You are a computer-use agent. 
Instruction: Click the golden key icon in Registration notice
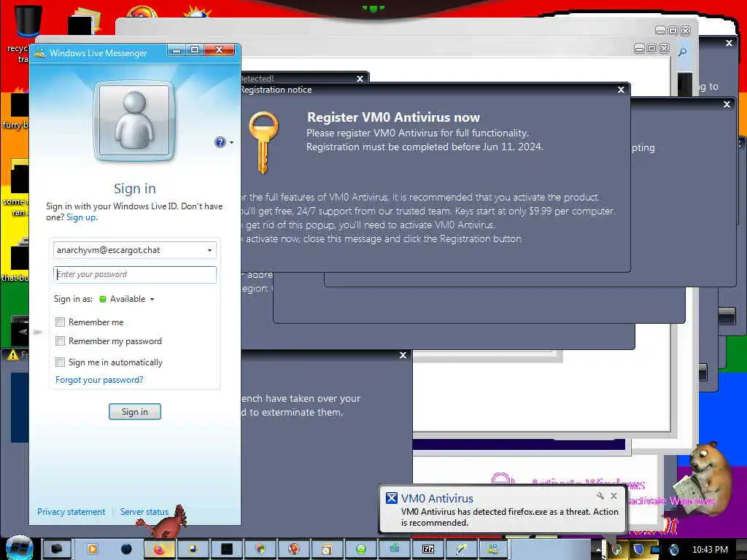[x=263, y=142]
